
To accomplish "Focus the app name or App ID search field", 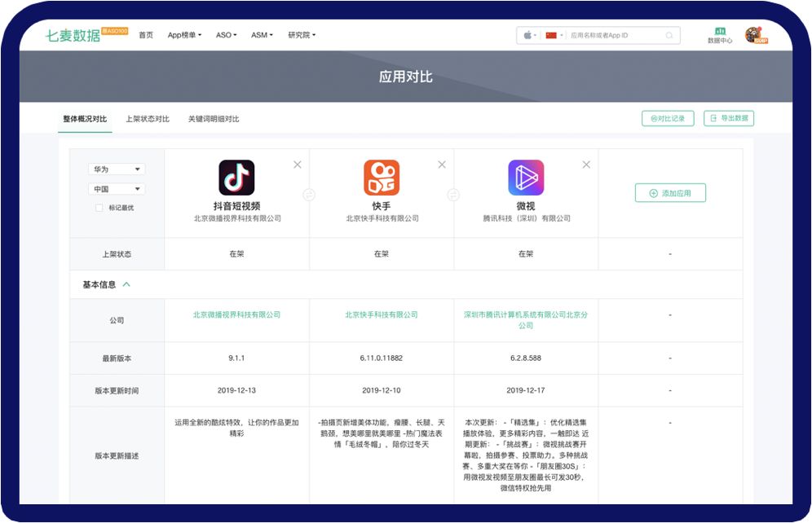I will (616, 35).
